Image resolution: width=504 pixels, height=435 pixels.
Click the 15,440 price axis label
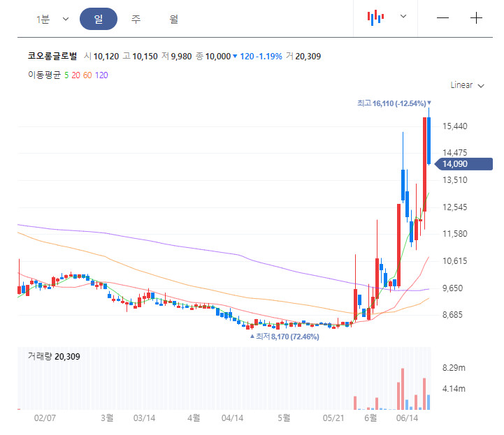[x=455, y=126]
